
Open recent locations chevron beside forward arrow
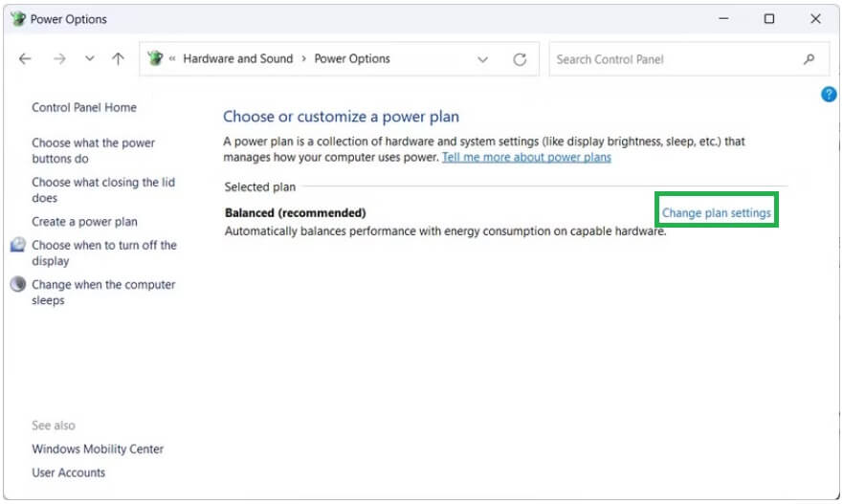89,58
